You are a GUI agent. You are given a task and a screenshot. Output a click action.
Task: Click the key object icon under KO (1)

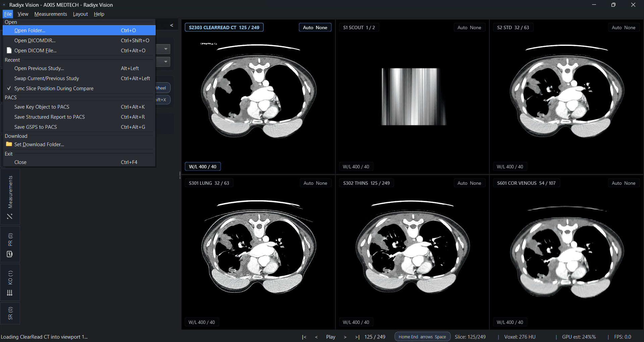[10, 293]
